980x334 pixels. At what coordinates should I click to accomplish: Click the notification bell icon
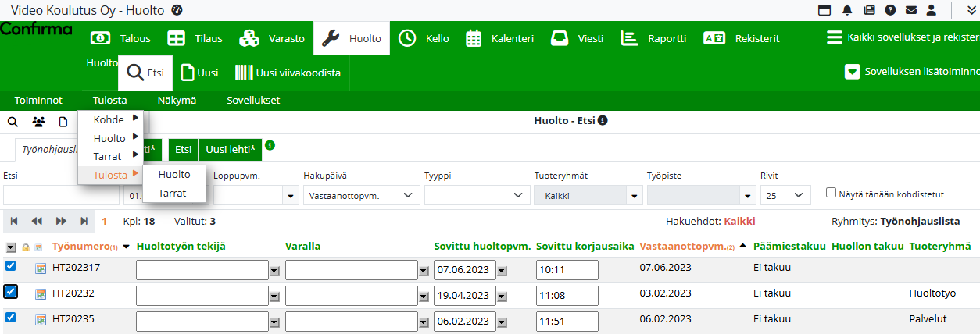(847, 10)
